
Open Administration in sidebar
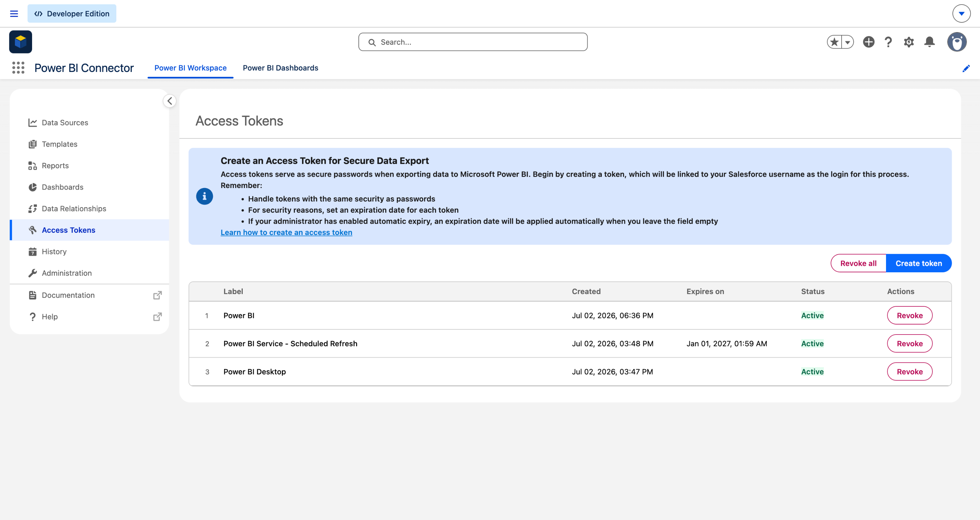[89, 273]
